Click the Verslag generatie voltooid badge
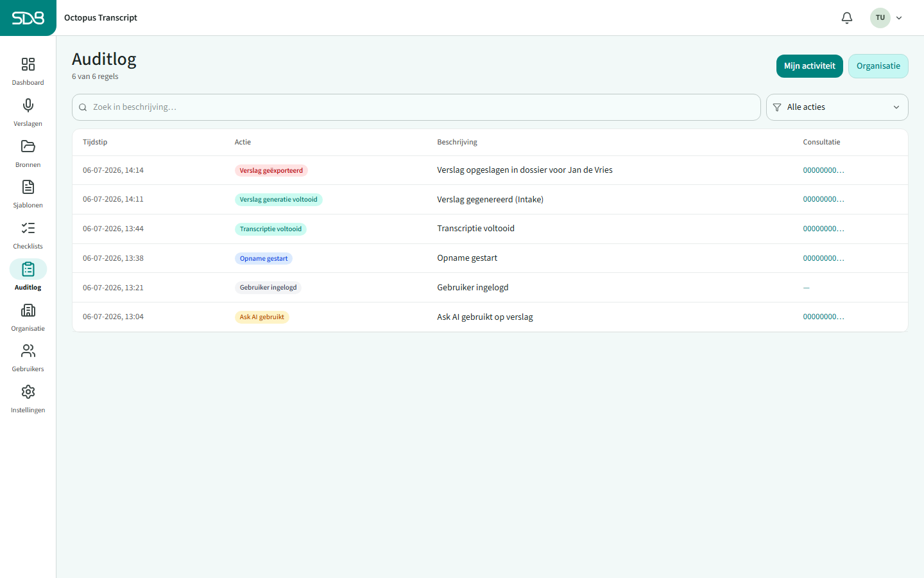This screenshot has height=578, width=924. point(278,199)
